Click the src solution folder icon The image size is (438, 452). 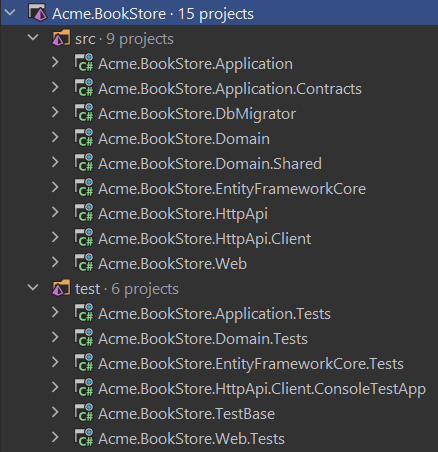point(61,38)
